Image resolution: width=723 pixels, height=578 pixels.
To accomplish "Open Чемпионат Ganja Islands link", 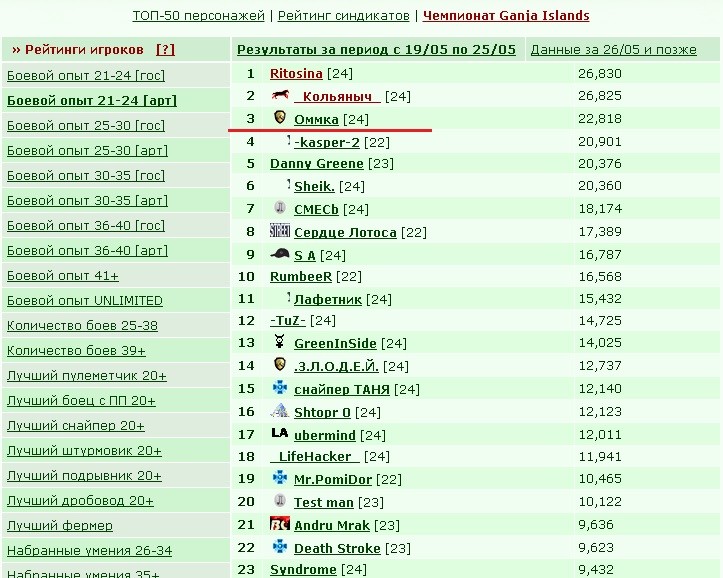I will (x=506, y=16).
